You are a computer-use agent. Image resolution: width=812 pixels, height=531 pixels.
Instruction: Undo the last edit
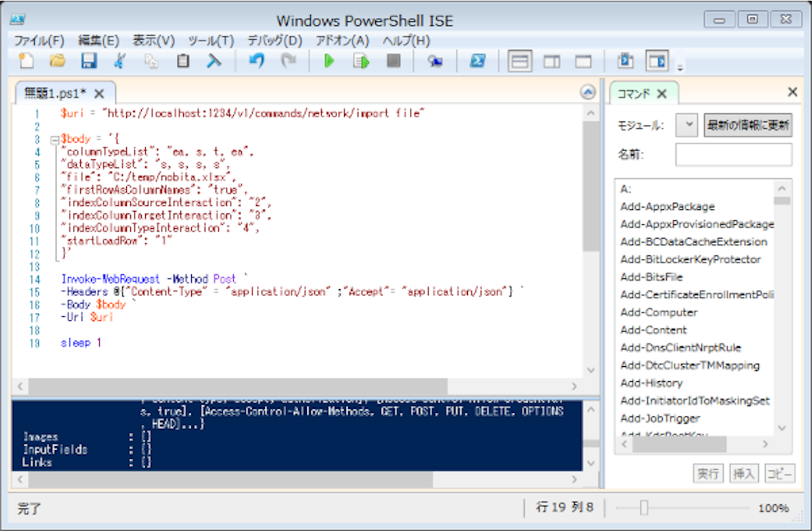(257, 61)
